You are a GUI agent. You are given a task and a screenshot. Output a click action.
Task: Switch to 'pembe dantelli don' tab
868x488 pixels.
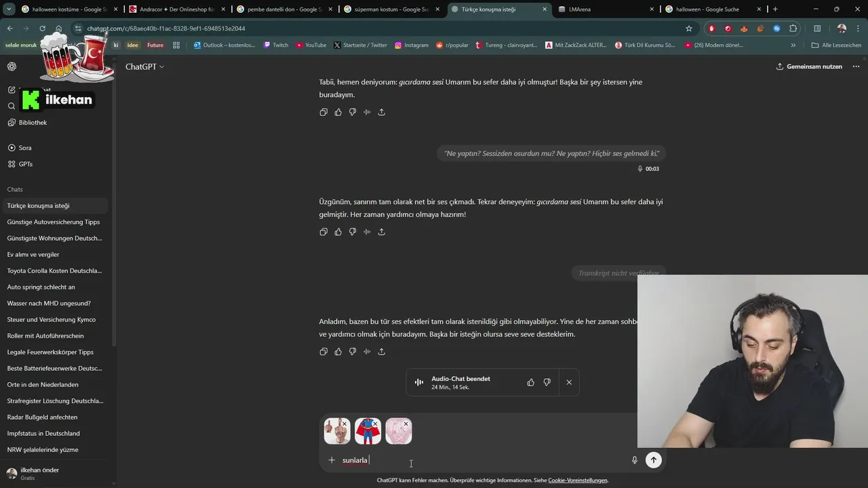[x=283, y=9]
